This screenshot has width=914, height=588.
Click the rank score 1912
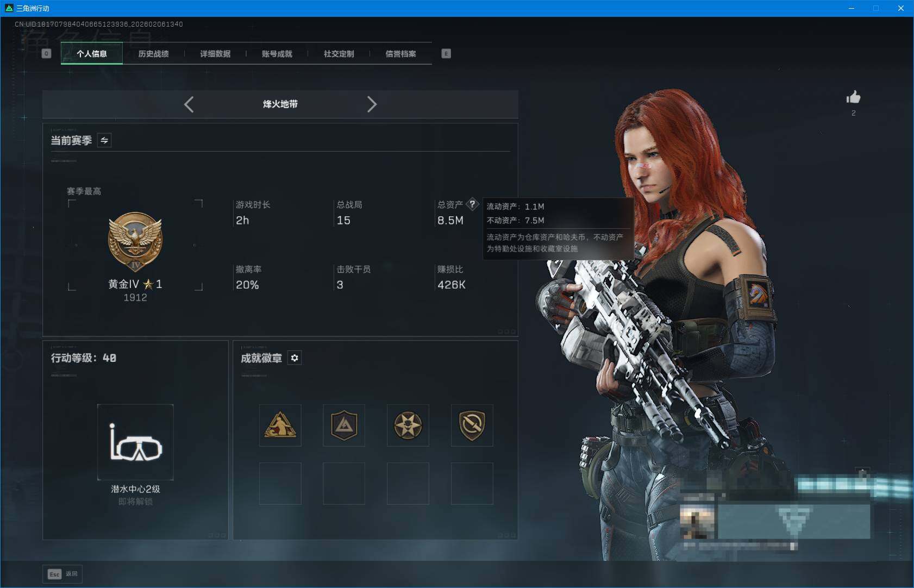click(x=135, y=298)
